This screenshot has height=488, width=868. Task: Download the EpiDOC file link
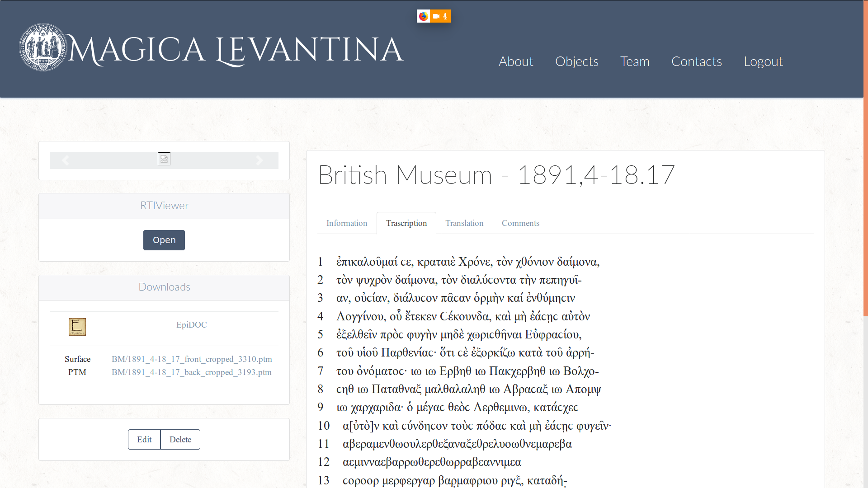coord(191,325)
